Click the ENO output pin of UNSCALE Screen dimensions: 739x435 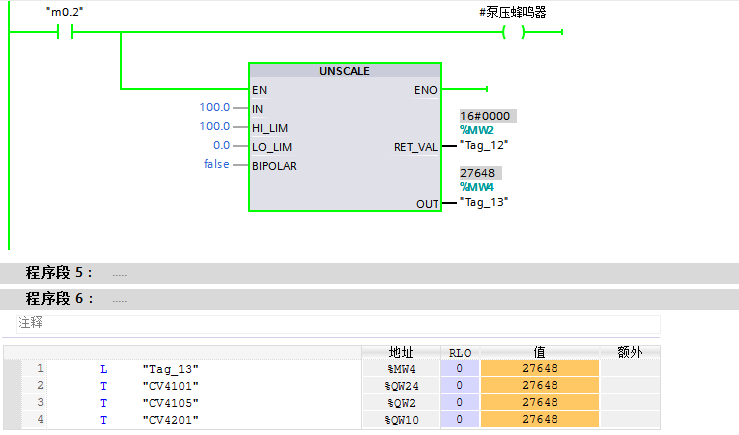coord(426,90)
